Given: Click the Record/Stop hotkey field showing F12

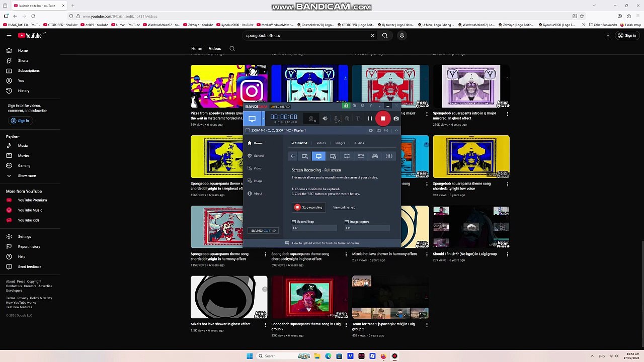Looking at the screenshot, I should (x=314, y=228).
